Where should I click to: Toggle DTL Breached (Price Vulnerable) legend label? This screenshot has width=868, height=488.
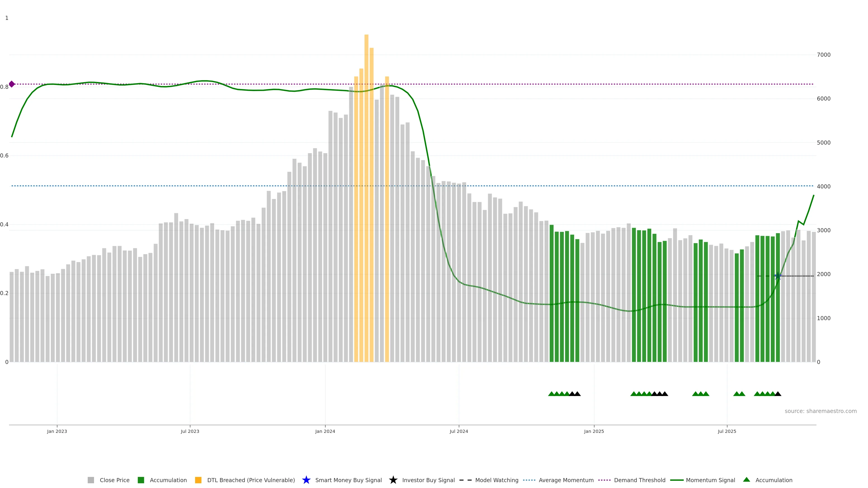(251, 480)
